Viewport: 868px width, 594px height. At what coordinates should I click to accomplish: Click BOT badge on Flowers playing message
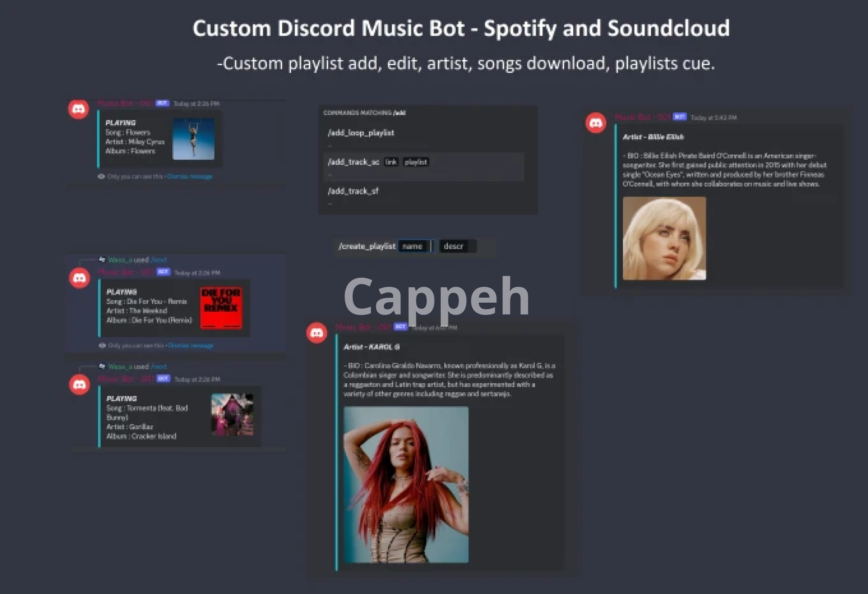tap(162, 103)
